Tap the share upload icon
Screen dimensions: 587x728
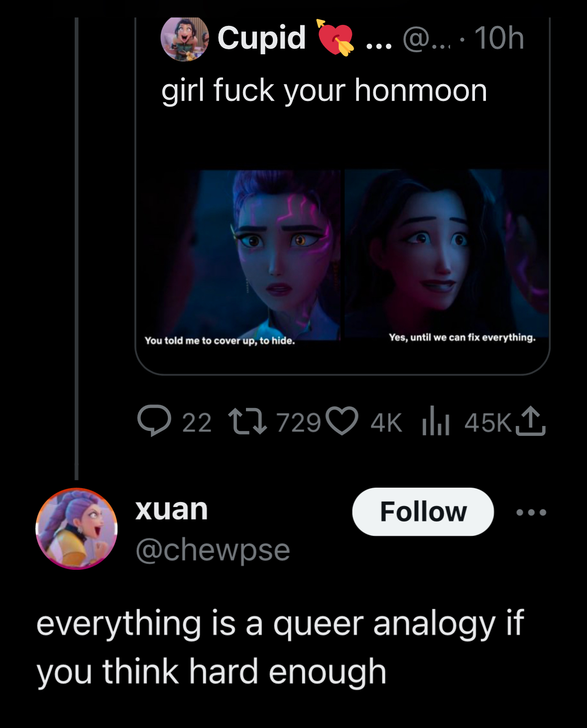pos(531,421)
